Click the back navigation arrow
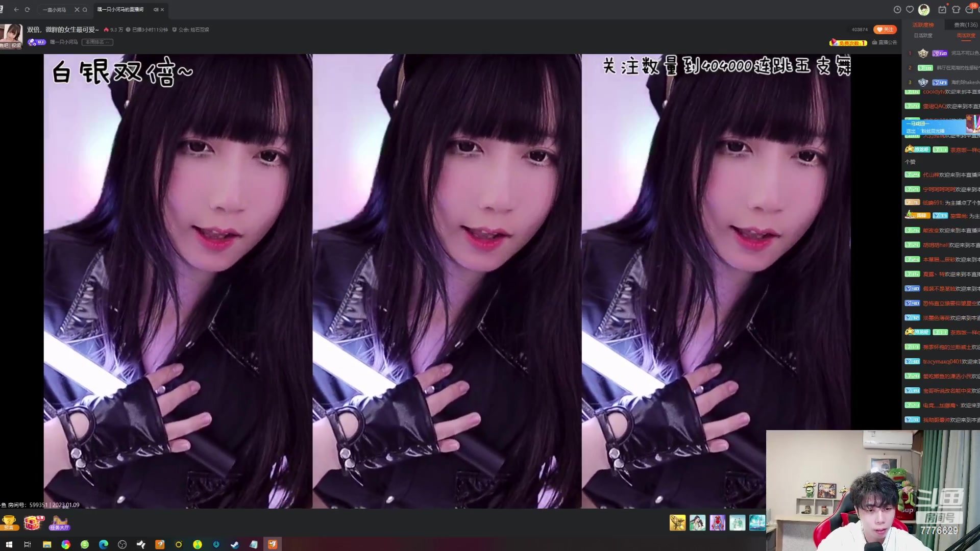The height and width of the screenshot is (551, 980). (x=16, y=10)
